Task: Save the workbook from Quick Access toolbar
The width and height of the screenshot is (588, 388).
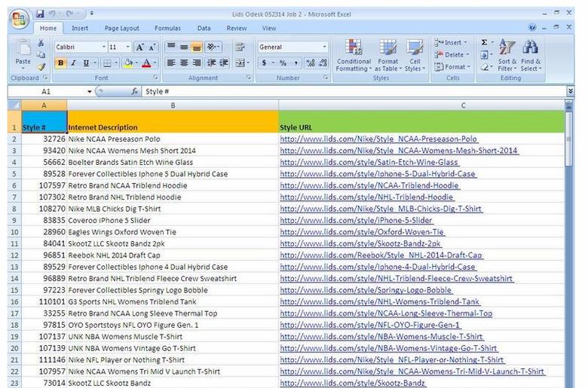Action: (x=40, y=14)
